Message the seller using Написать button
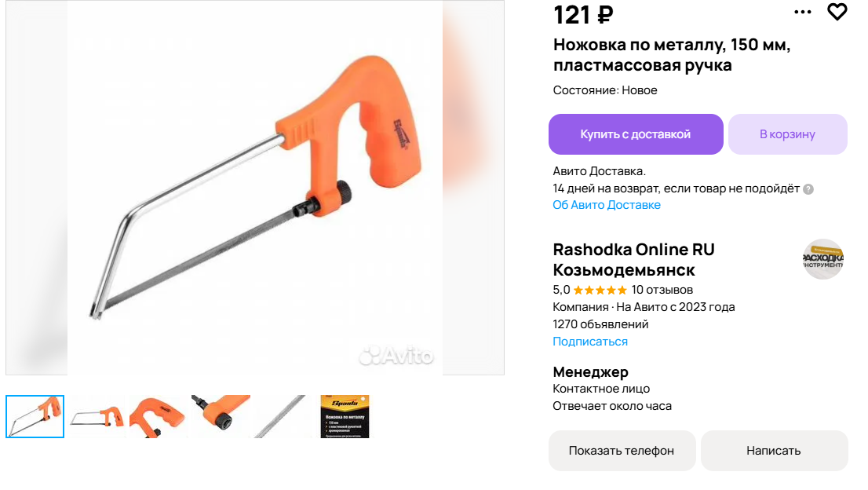This screenshot has width=868, height=490. coord(774,451)
